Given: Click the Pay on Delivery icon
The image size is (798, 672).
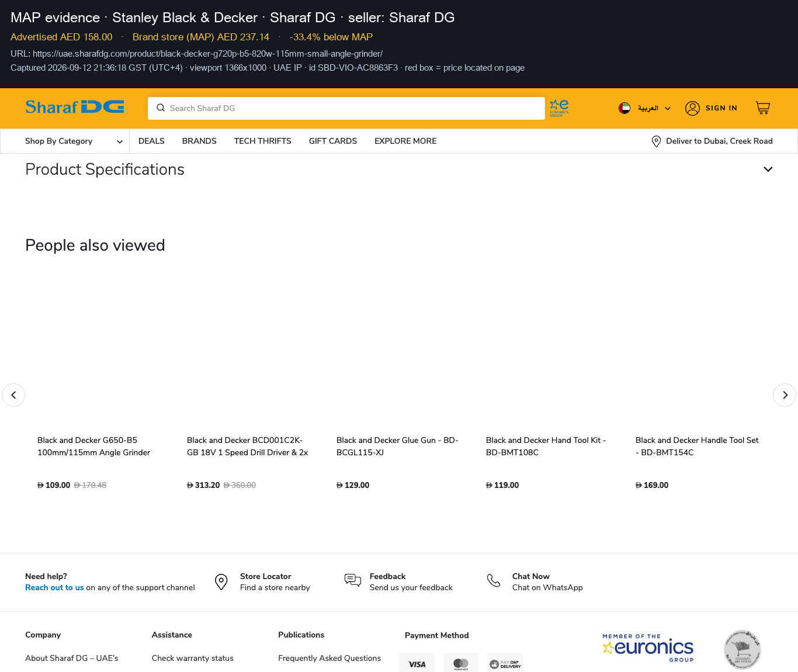Looking at the screenshot, I should point(505,663).
